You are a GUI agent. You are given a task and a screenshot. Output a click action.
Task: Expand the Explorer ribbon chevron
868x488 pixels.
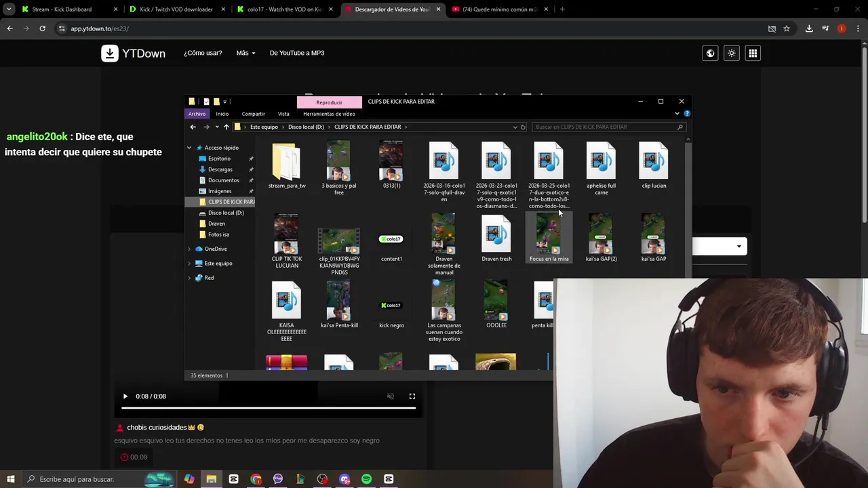click(677, 114)
